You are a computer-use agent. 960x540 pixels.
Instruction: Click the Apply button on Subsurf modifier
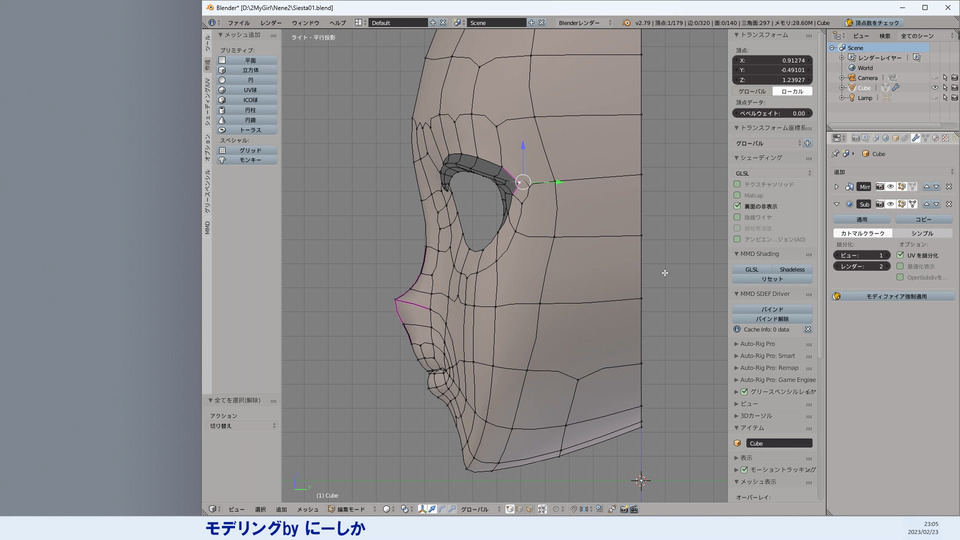861,219
